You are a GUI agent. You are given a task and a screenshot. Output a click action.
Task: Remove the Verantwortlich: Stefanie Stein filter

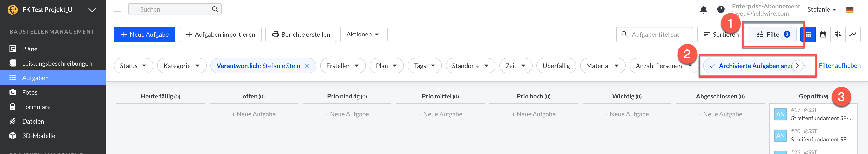(307, 66)
